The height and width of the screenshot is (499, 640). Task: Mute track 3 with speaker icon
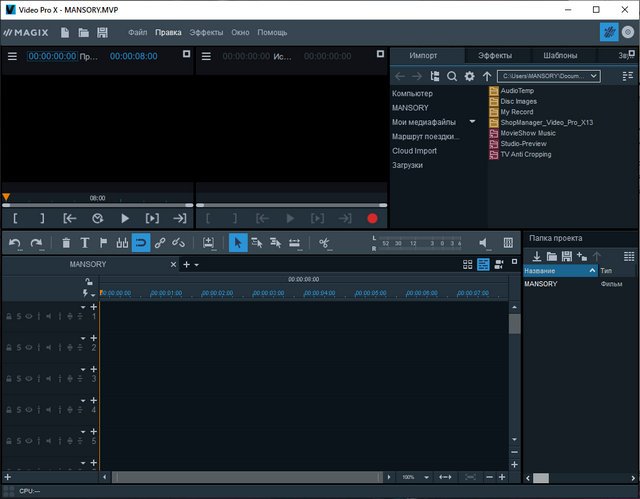[49, 378]
